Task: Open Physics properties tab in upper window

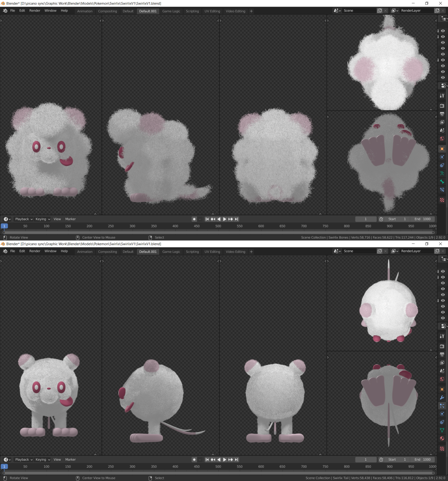Action: [x=442, y=157]
